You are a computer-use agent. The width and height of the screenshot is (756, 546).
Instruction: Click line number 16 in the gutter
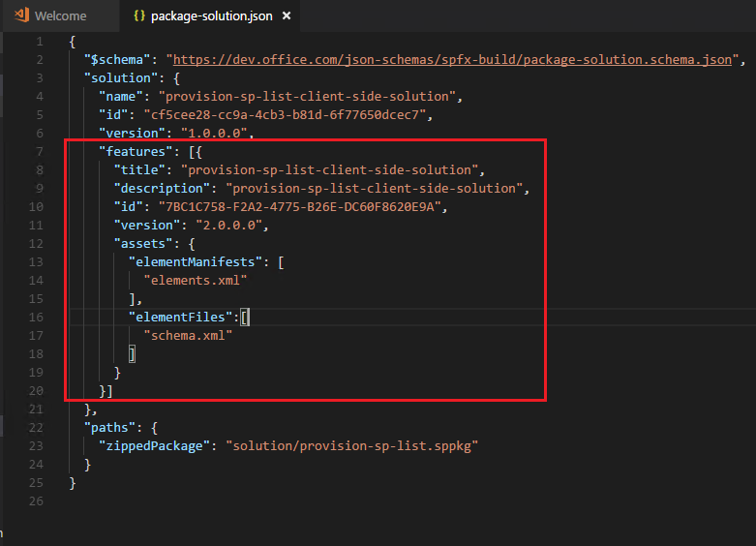coord(36,317)
